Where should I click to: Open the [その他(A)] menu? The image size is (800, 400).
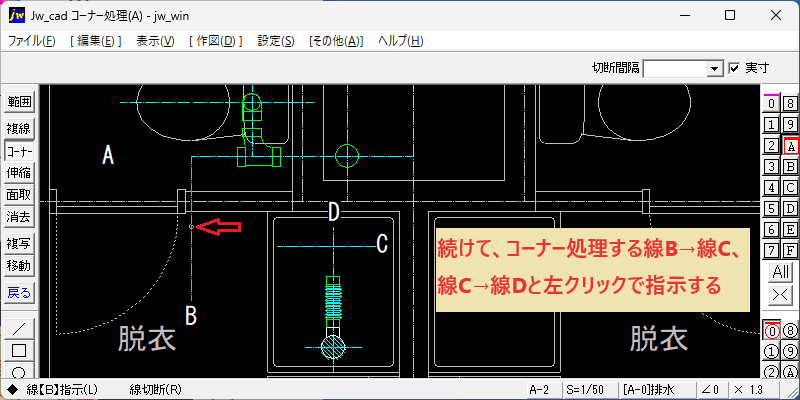(x=336, y=41)
